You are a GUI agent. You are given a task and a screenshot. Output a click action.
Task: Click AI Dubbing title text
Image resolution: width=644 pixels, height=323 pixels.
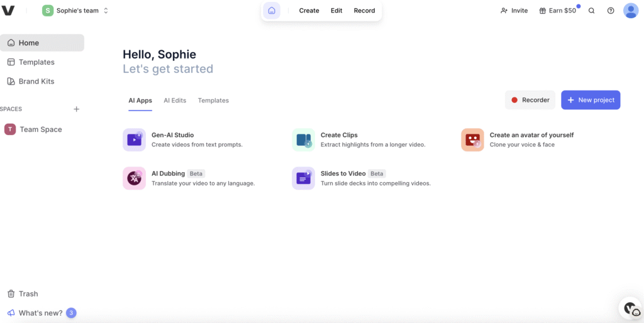(x=168, y=173)
